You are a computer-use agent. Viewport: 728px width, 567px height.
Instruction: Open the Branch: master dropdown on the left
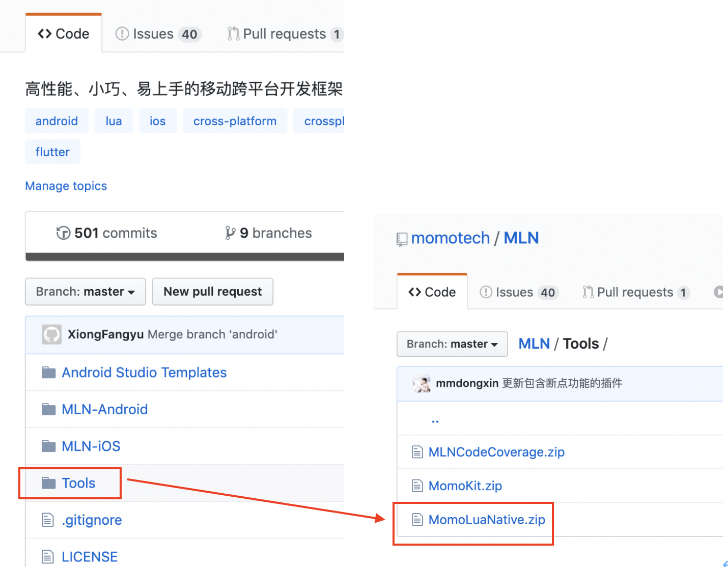click(x=85, y=291)
